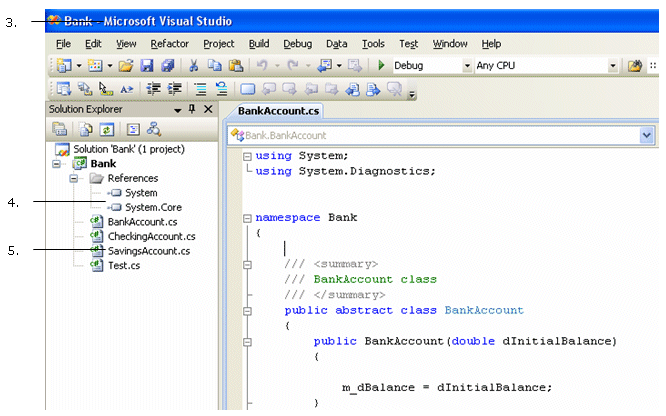Click the Paste clipboard icon
The image size is (666, 416).
click(x=236, y=65)
